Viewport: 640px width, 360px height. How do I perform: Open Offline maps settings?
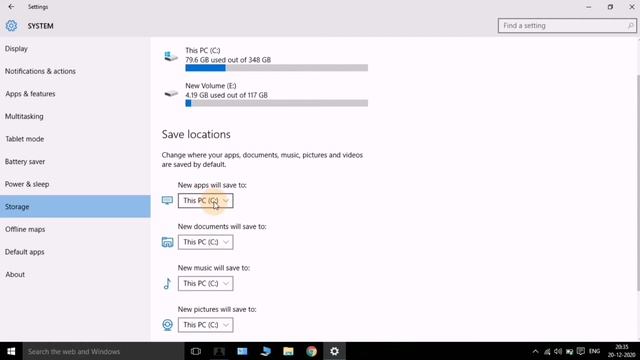click(75, 229)
